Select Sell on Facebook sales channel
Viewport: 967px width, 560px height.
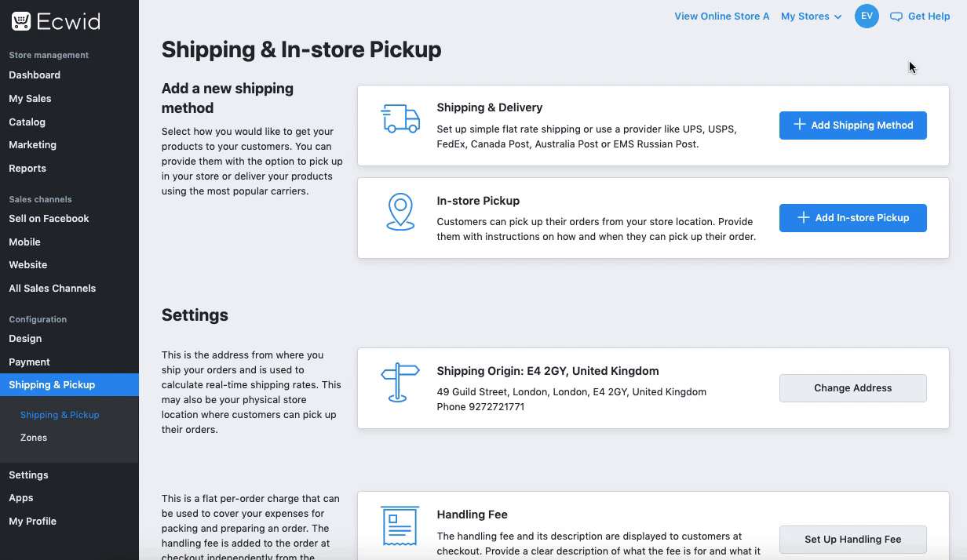[49, 219]
